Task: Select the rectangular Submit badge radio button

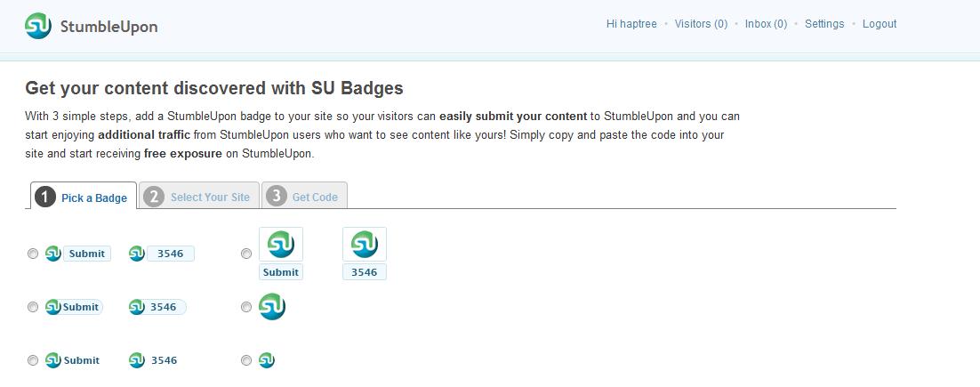Action: [33, 254]
